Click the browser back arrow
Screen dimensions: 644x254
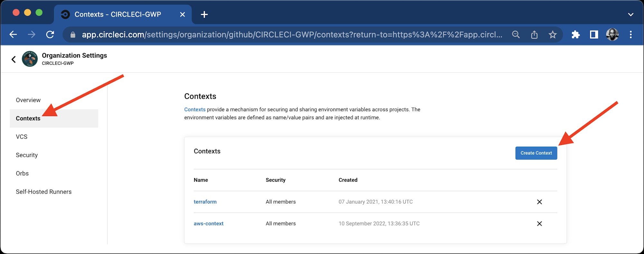(13, 34)
